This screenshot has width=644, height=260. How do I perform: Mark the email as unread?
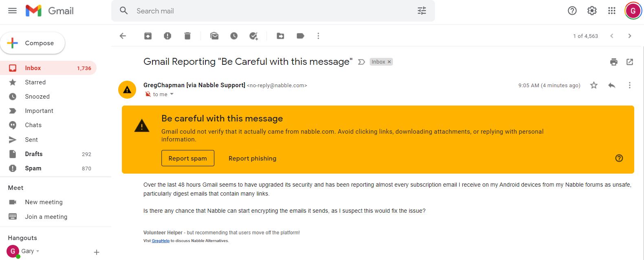[x=214, y=36]
